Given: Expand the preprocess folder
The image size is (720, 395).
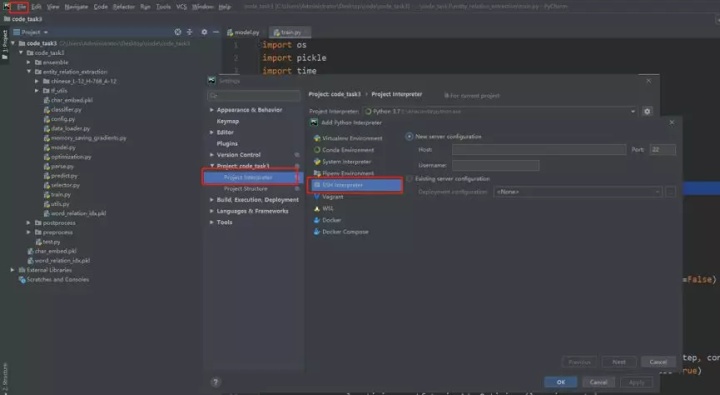Looking at the screenshot, I should pyautogui.click(x=29, y=232).
